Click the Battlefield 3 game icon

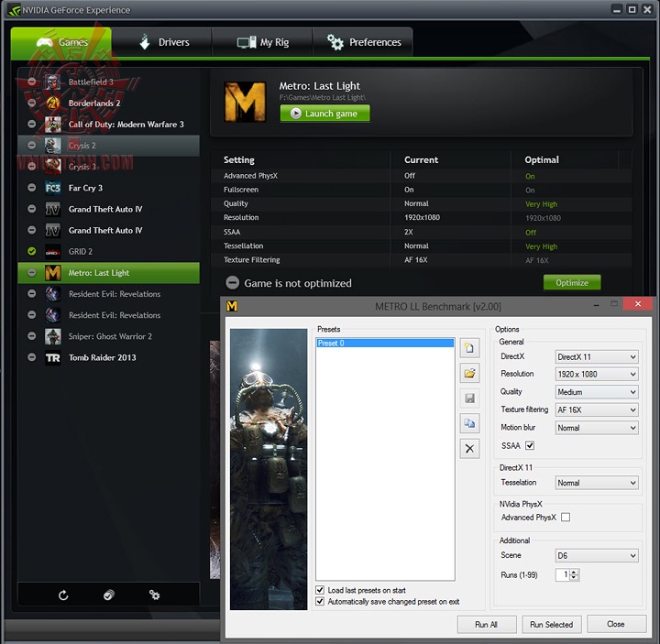52,82
